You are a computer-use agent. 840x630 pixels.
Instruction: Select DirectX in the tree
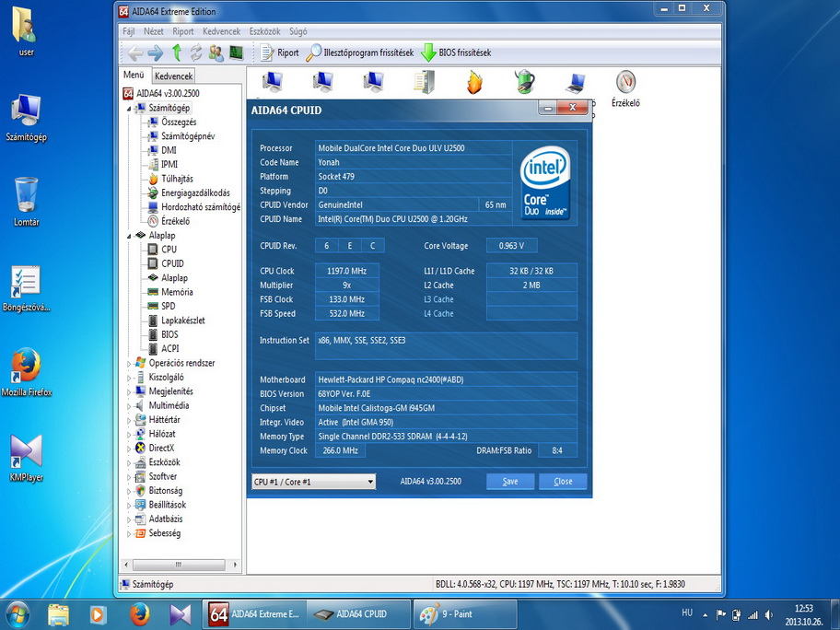click(161, 448)
